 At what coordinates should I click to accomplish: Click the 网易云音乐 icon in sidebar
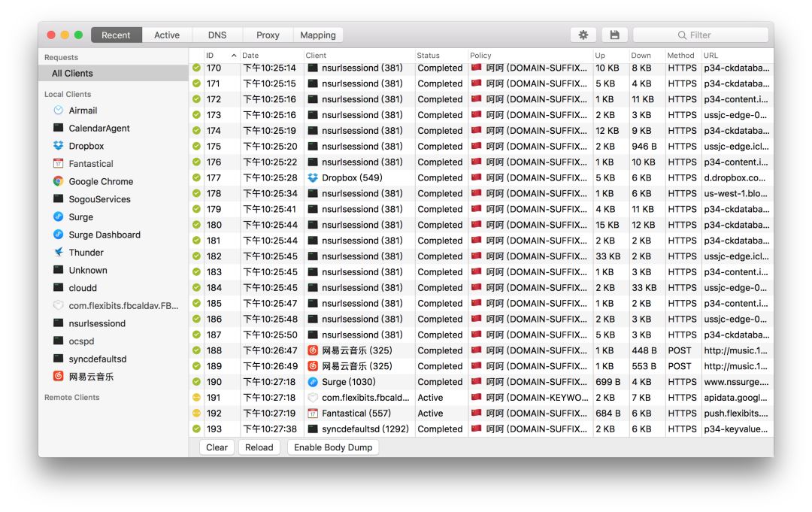coord(59,377)
